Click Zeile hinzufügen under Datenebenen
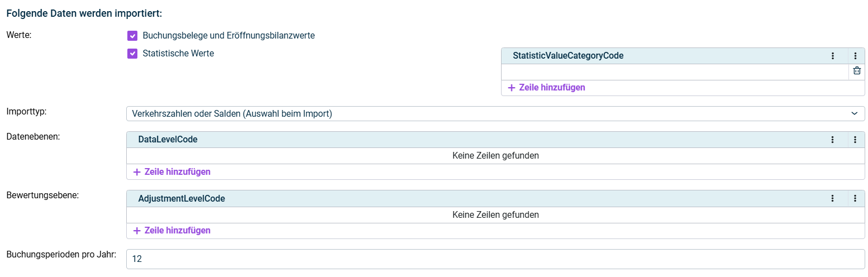The height and width of the screenshot is (277, 868). tap(172, 172)
